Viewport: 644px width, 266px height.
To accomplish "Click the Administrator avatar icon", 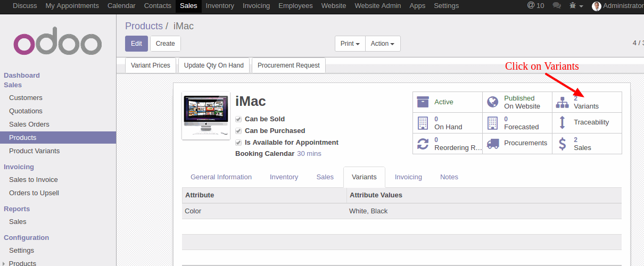I will pos(596,6).
